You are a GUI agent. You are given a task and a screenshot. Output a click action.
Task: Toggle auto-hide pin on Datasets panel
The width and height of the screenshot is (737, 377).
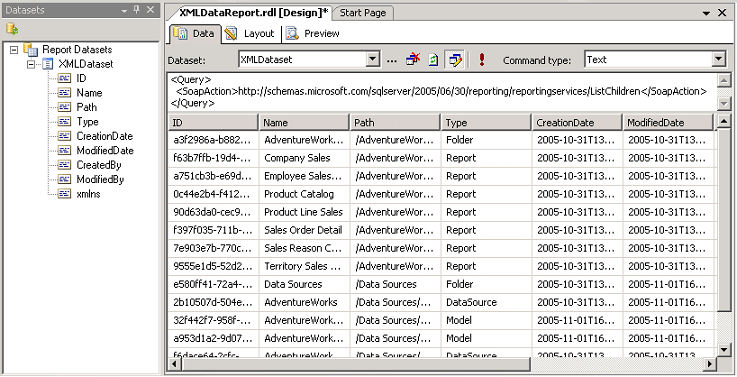pos(137,10)
